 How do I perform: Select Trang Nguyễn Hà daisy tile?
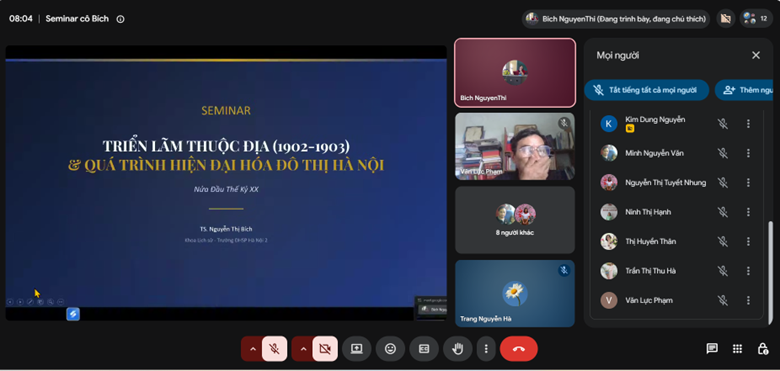click(x=515, y=293)
